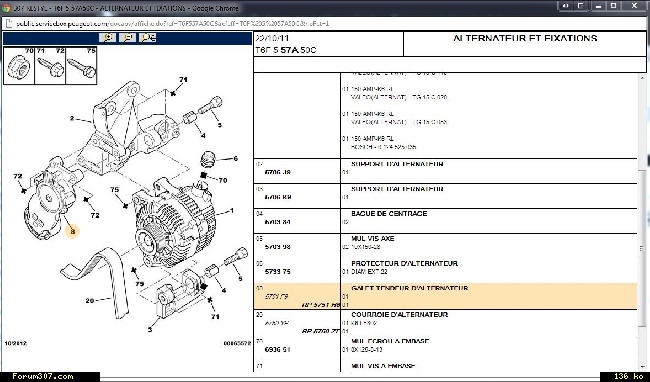Open the bolt thumbnail numbered 71 72
The image size is (650, 382).
coord(50,65)
